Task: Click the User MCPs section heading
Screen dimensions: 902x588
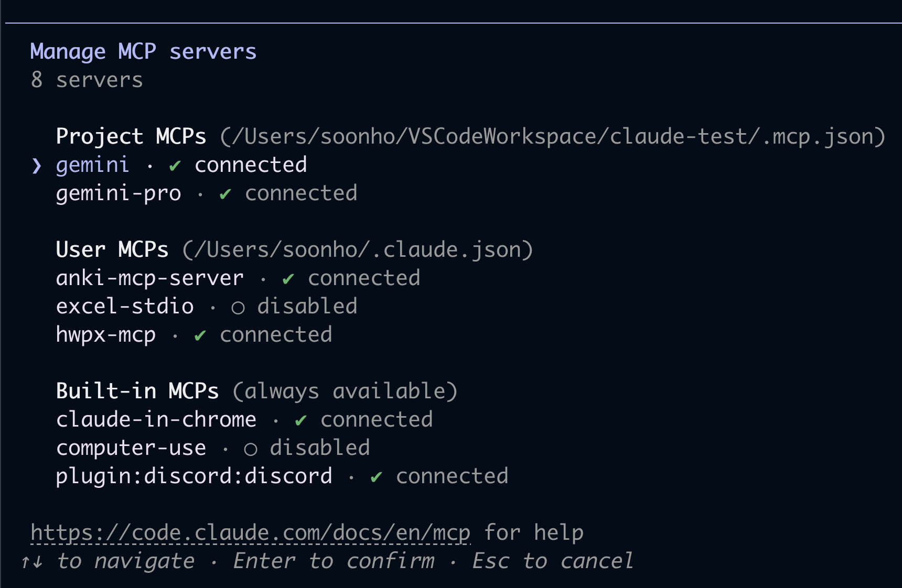Action: click(x=112, y=250)
